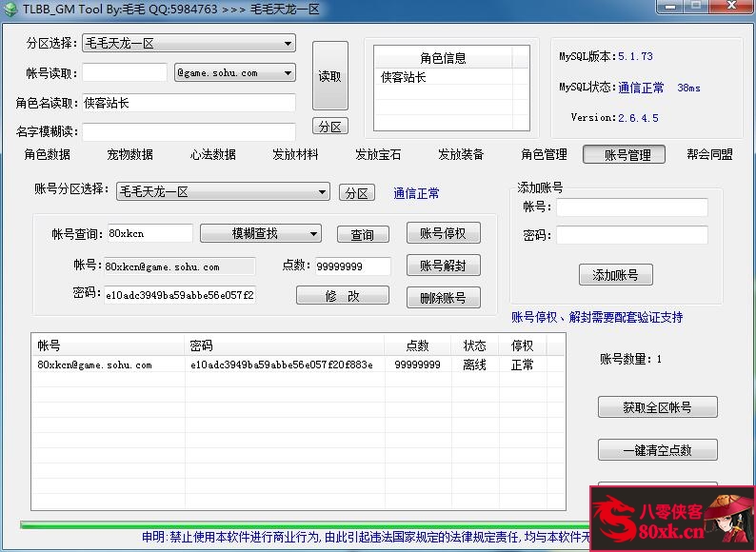The width and height of the screenshot is (756, 552).
Task: Expand the 账号分区选择 combo box
Action: pos(223,192)
